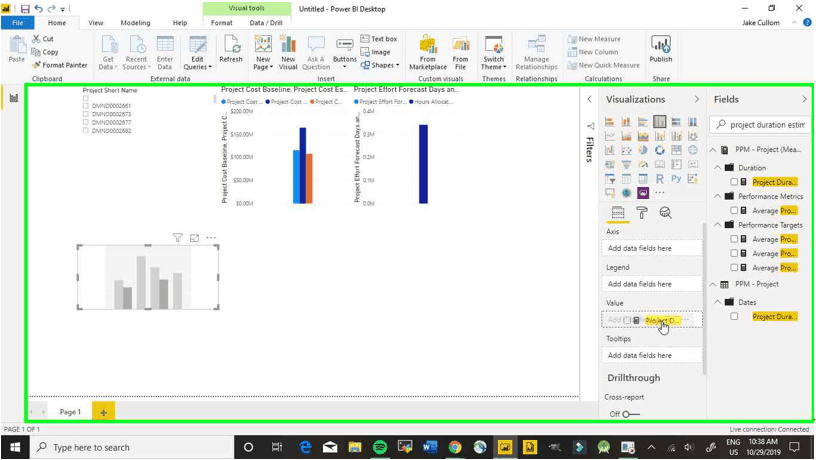816x460 pixels.
Task: Tick Project Dura field under Duration
Action: click(x=734, y=182)
